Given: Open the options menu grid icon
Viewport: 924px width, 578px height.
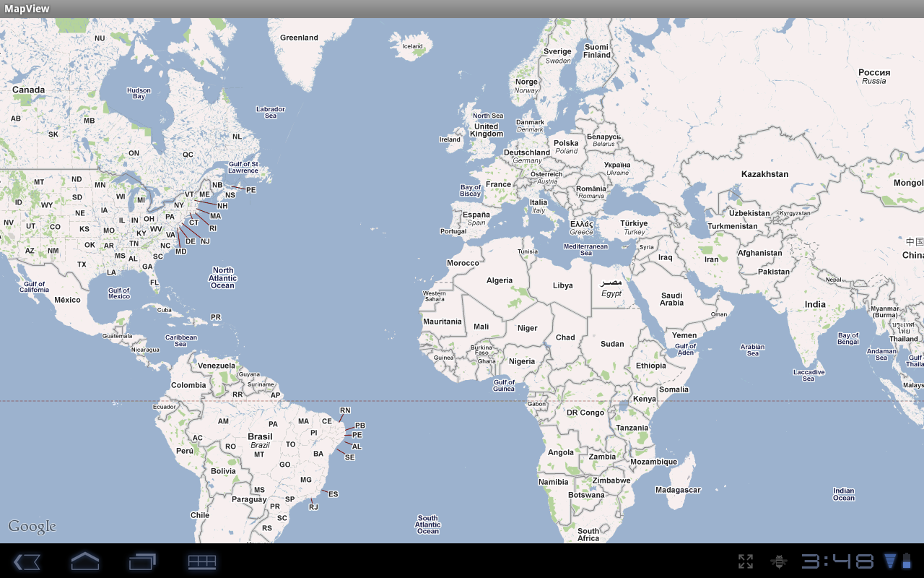Looking at the screenshot, I should click(202, 561).
